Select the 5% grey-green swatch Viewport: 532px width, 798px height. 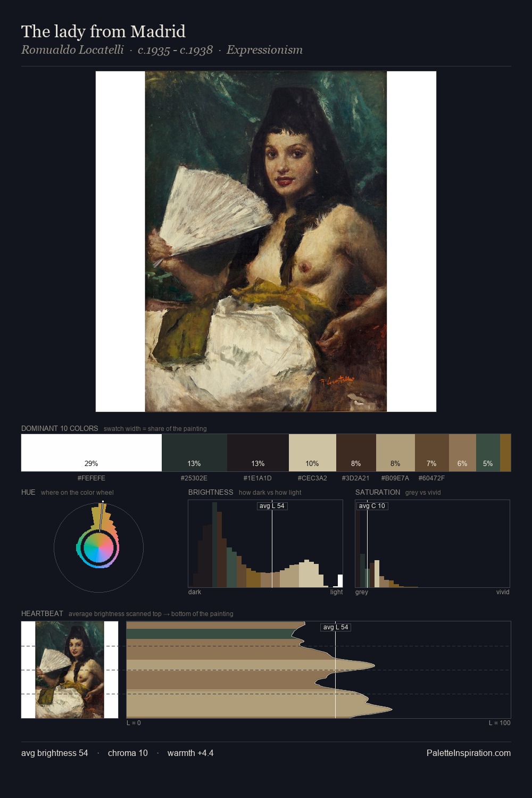pyautogui.click(x=488, y=453)
